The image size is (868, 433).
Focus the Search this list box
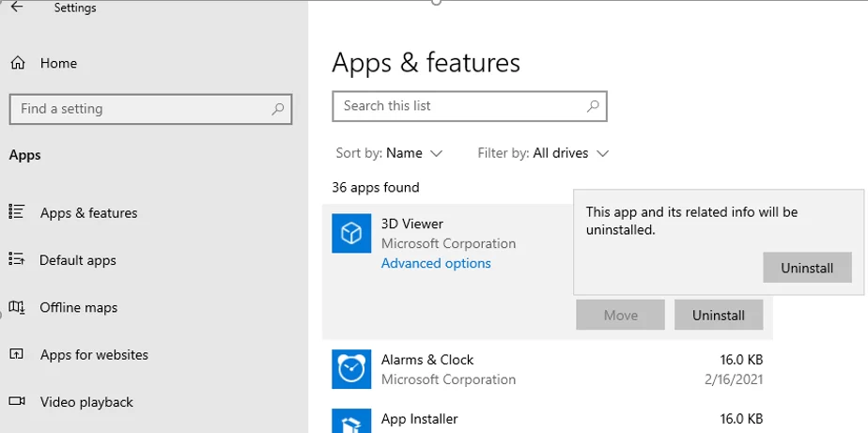click(x=460, y=106)
